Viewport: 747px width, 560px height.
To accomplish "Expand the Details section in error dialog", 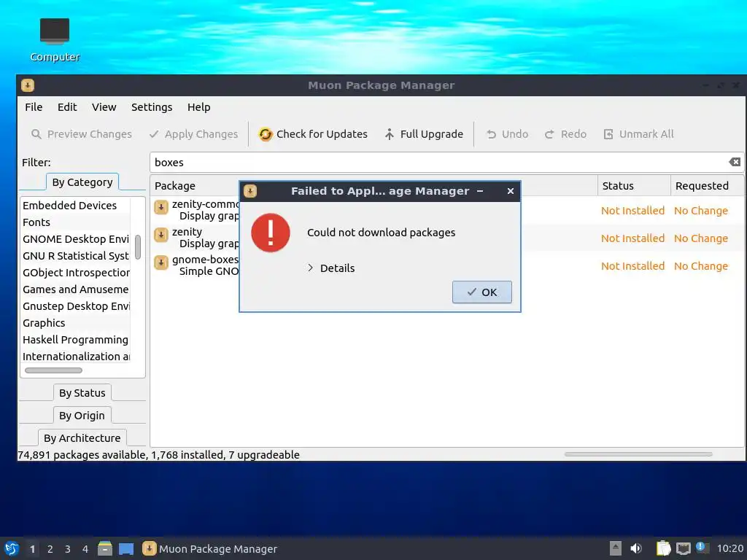I will 332,268.
